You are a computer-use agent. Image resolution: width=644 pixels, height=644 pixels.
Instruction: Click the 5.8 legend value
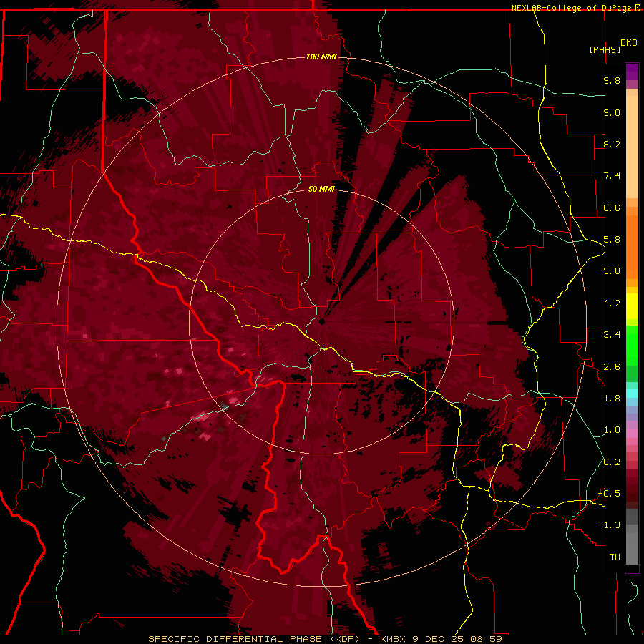click(612, 240)
